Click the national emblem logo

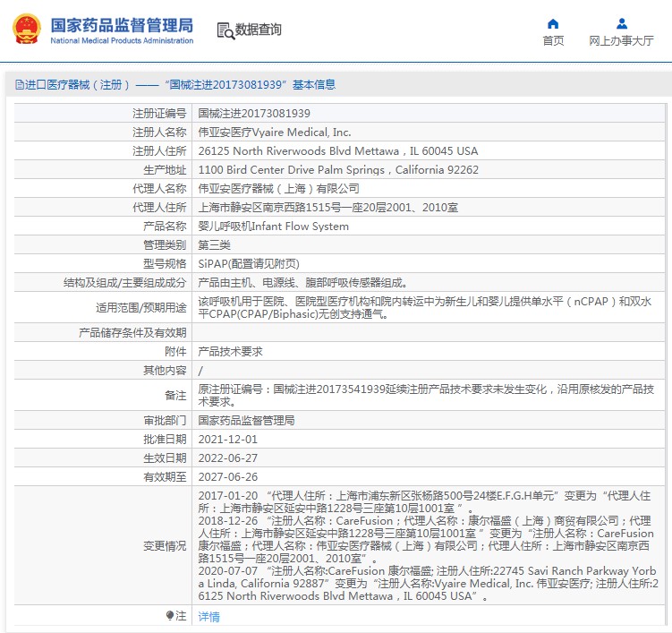point(27,30)
